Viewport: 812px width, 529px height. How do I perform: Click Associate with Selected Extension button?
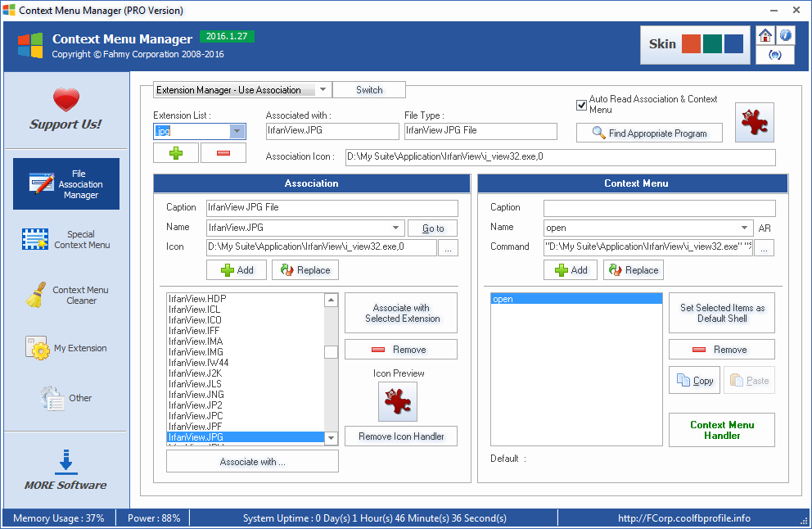pyautogui.click(x=401, y=313)
